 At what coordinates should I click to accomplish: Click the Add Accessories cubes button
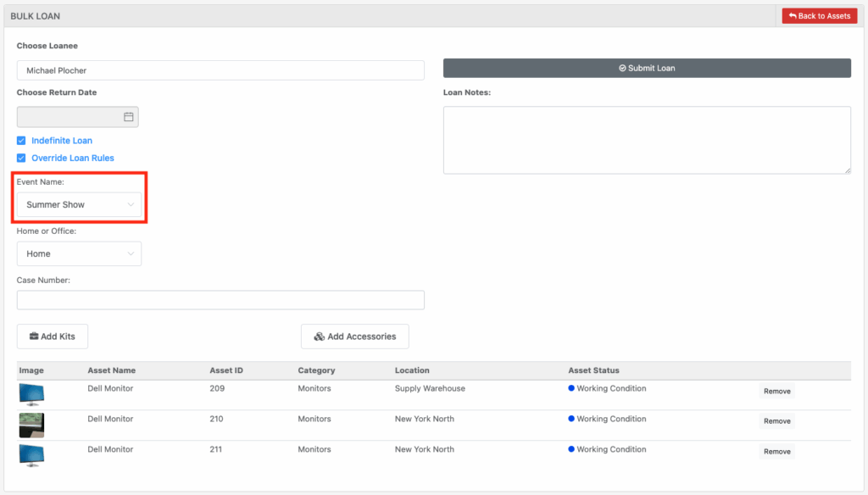(354, 336)
